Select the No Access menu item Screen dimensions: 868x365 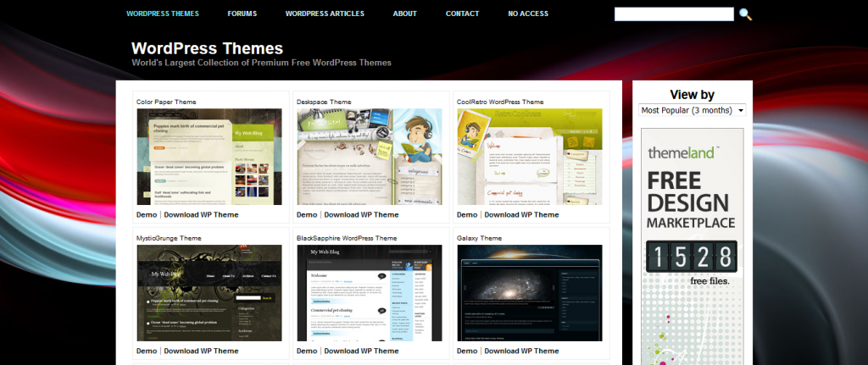click(x=528, y=14)
